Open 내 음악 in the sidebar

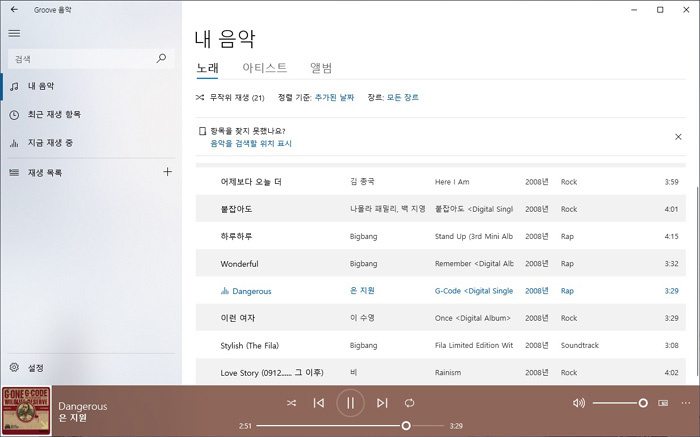pos(91,86)
